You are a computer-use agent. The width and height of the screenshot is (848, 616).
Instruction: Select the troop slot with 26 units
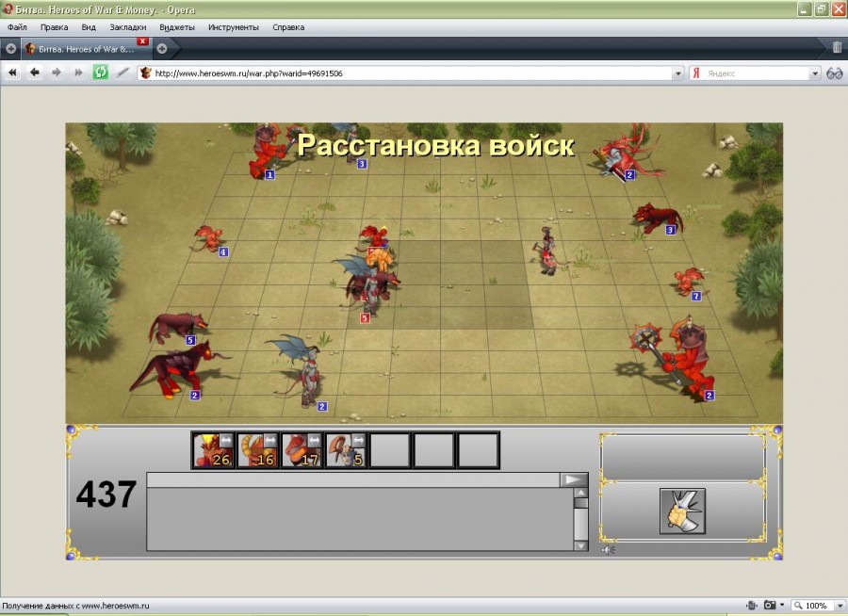point(213,450)
